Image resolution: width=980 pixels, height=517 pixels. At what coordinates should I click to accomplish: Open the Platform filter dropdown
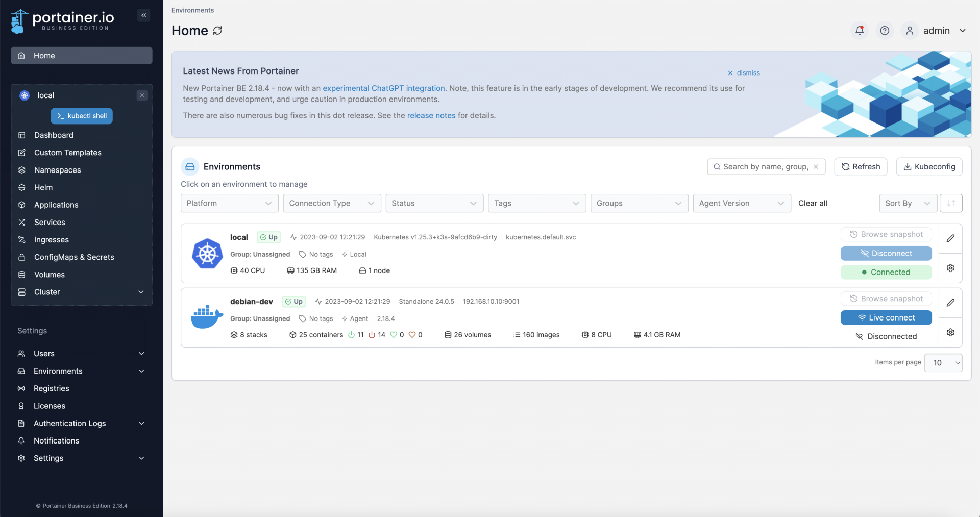coord(230,203)
